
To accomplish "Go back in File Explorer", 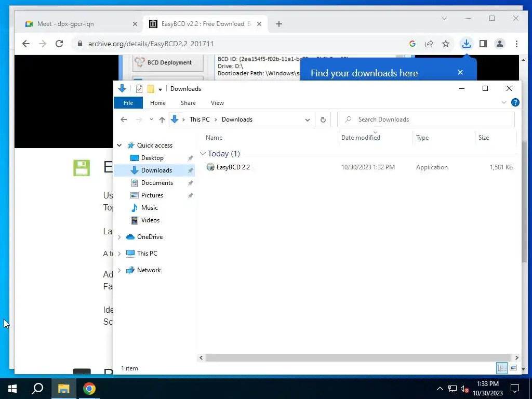I will point(124,119).
